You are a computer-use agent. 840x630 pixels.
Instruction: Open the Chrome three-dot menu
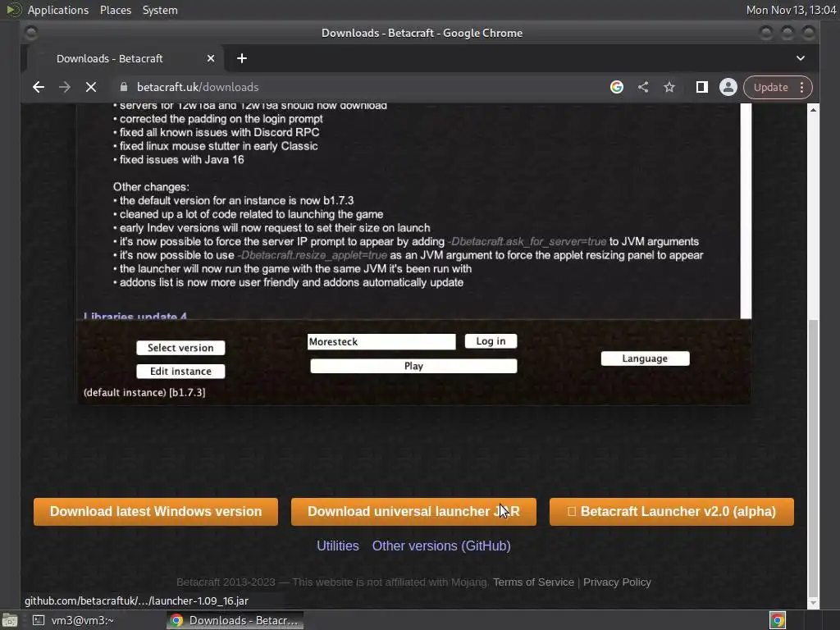coord(802,87)
